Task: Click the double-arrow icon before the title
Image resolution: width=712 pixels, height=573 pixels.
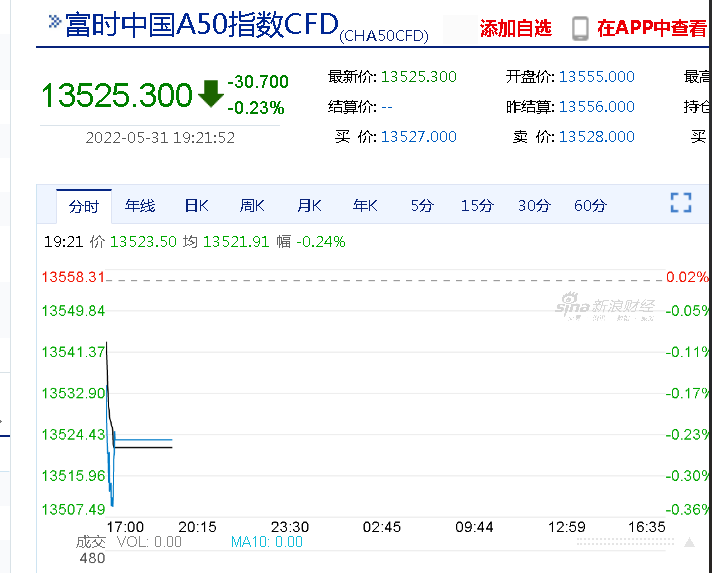Action: pos(54,21)
